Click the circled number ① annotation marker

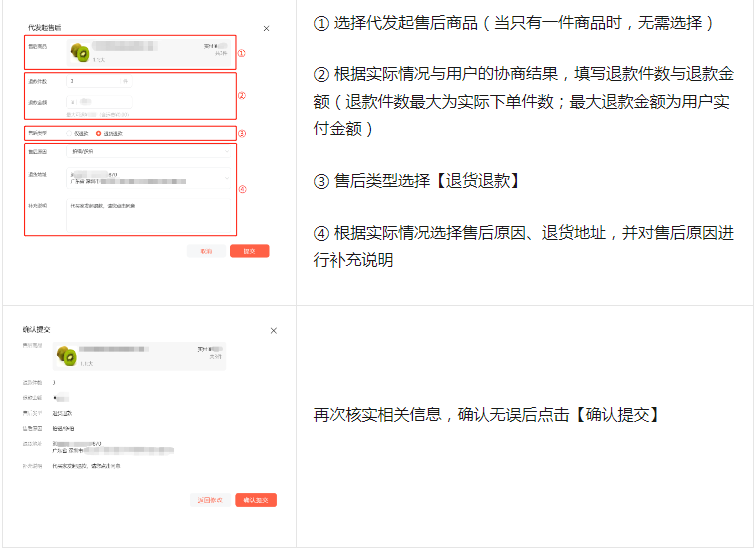tap(241, 52)
